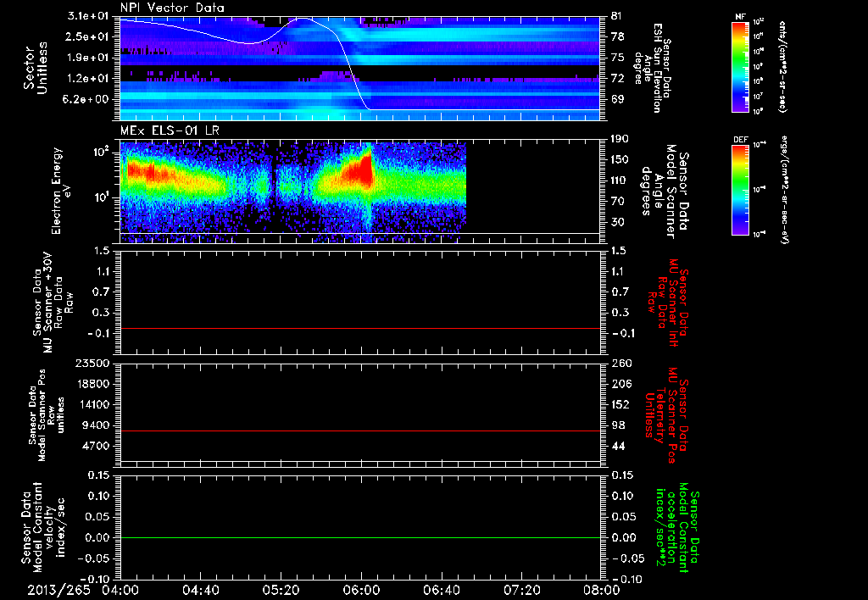This screenshot has width=868, height=600.
Task: Click the '2013/265' date label
Action: [58, 590]
